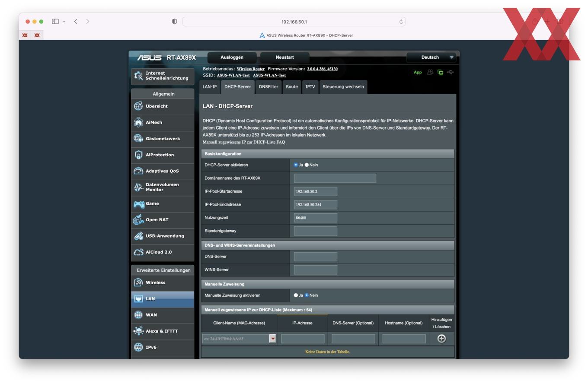Go forward in browser history

[88, 21]
